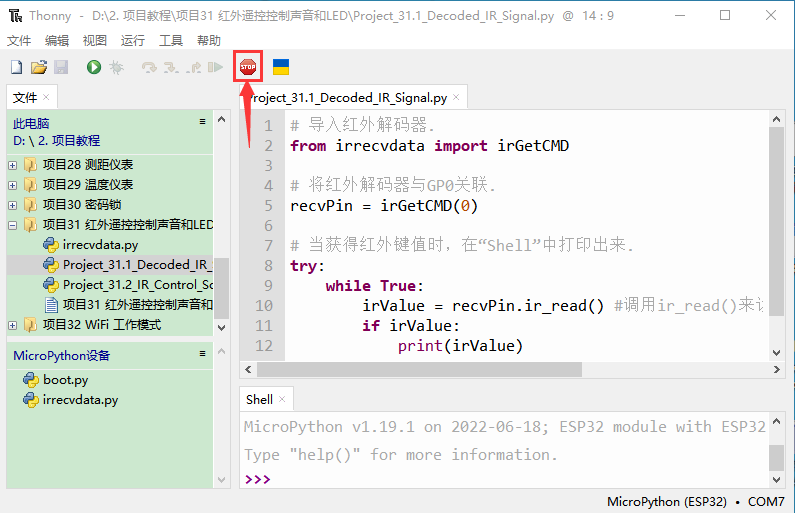The width and height of the screenshot is (795, 513).
Task: Collapse the 项目31 红外遥控 folder
Action: pyautogui.click(x=13, y=225)
